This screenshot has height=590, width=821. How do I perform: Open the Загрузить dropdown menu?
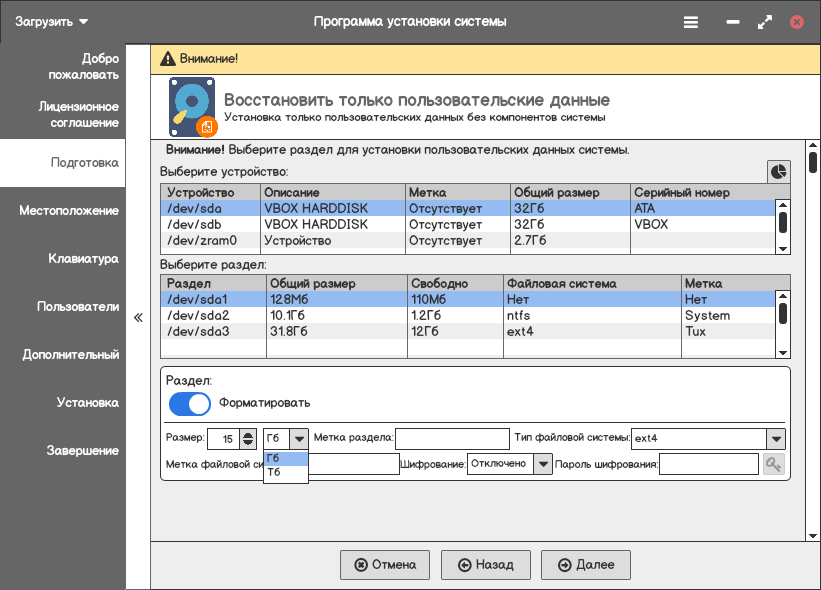click(x=51, y=21)
